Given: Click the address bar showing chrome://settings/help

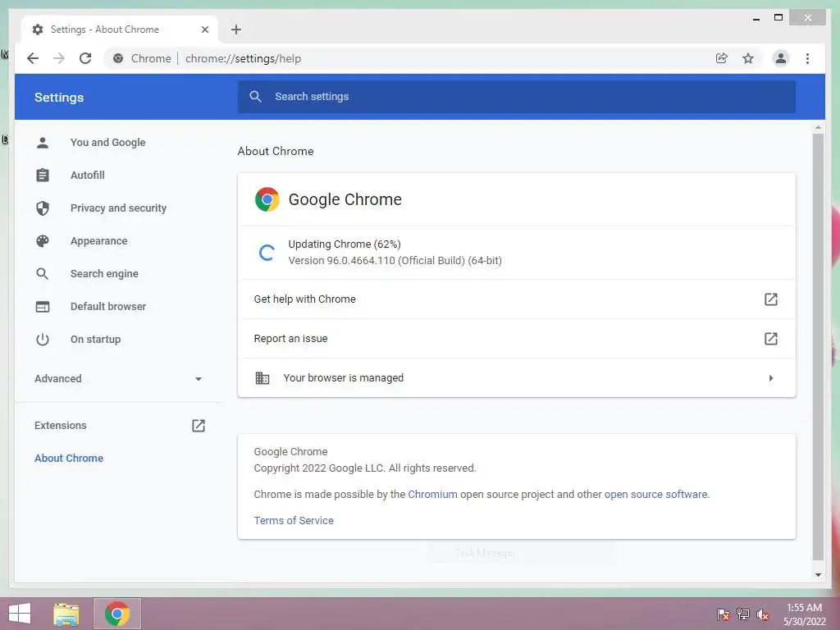Looking at the screenshot, I should (407, 58).
